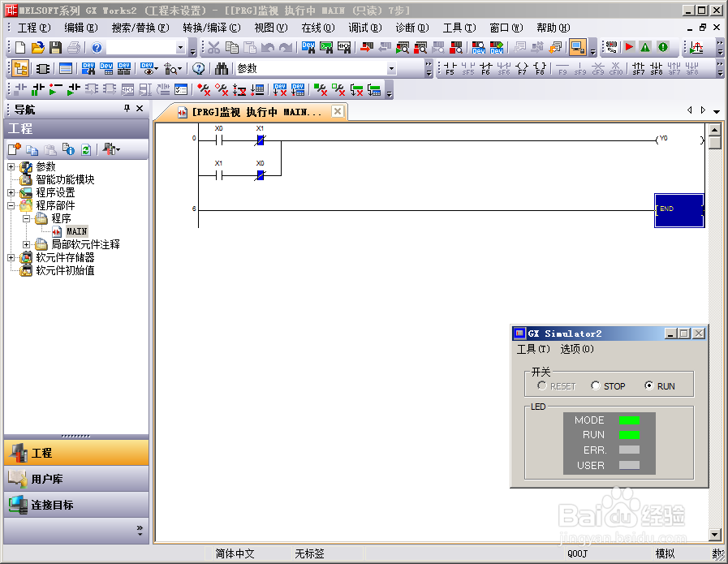Collapse the 程序部件 tree node

pyautogui.click(x=11, y=205)
